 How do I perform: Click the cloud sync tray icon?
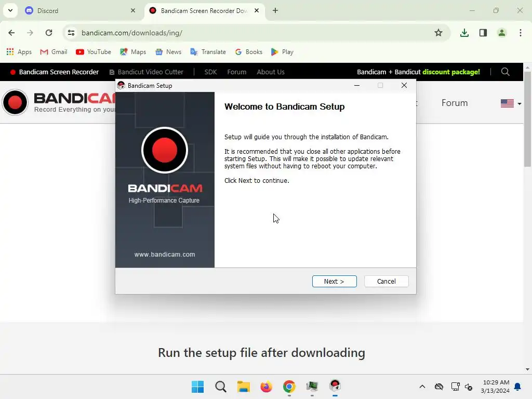click(x=439, y=387)
